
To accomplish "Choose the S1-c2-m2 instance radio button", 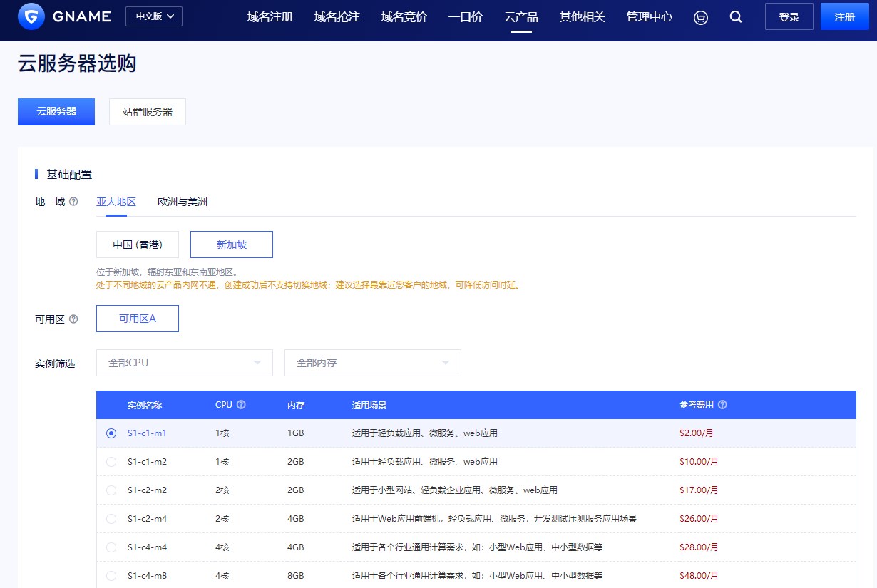I will (x=111, y=490).
